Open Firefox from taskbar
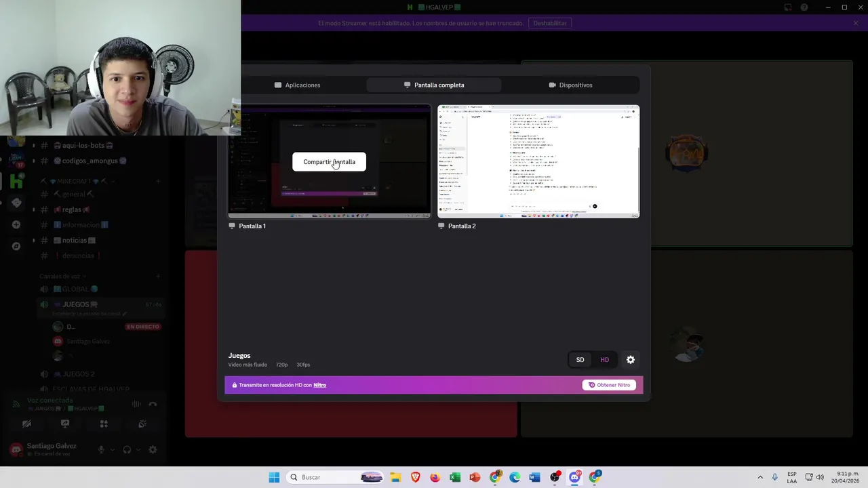Image resolution: width=868 pixels, height=488 pixels. [x=435, y=477]
